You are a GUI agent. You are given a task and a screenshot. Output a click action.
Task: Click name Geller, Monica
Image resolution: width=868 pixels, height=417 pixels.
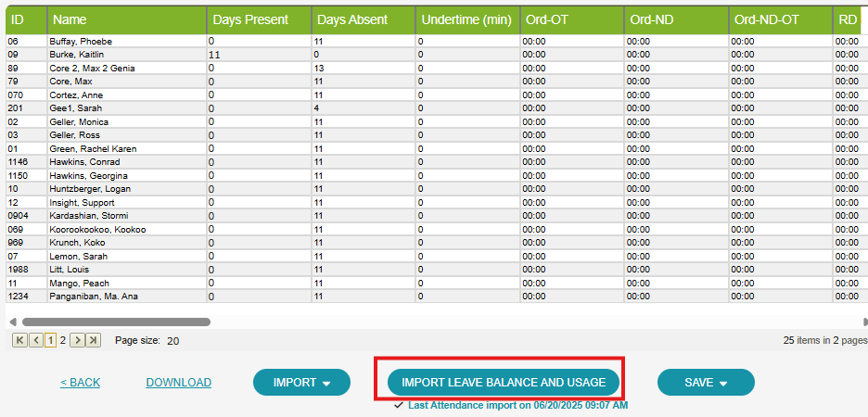pos(79,121)
